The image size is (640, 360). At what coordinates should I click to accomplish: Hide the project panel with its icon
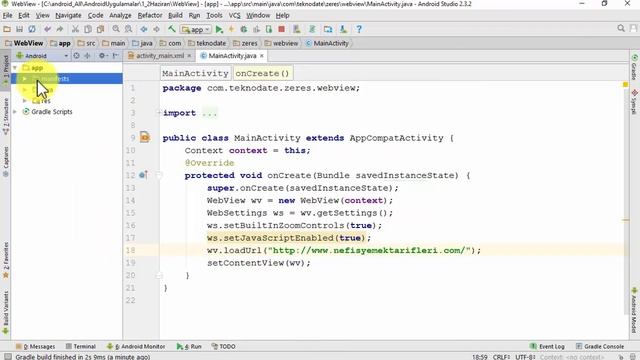116,56
